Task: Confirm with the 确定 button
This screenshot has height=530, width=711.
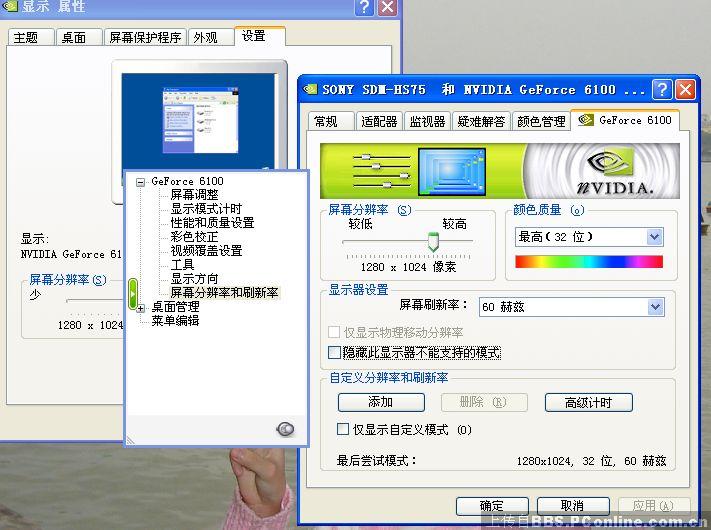Action: click(492, 506)
